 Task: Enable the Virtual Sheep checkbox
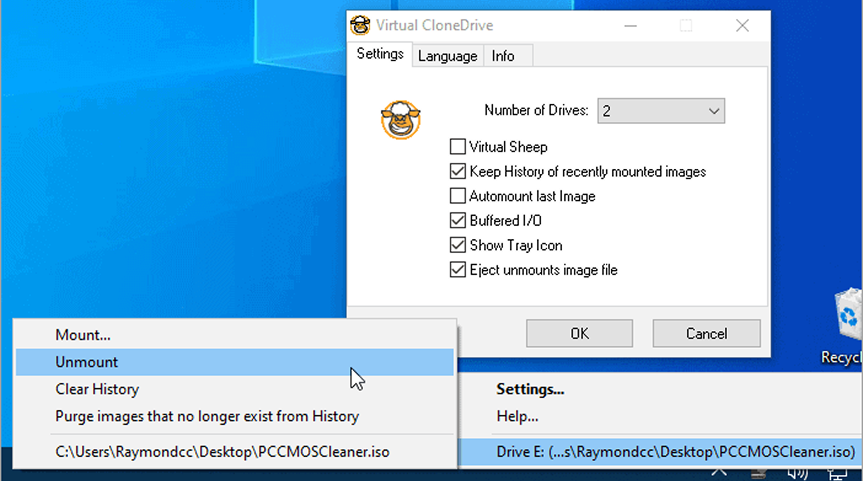(x=457, y=147)
